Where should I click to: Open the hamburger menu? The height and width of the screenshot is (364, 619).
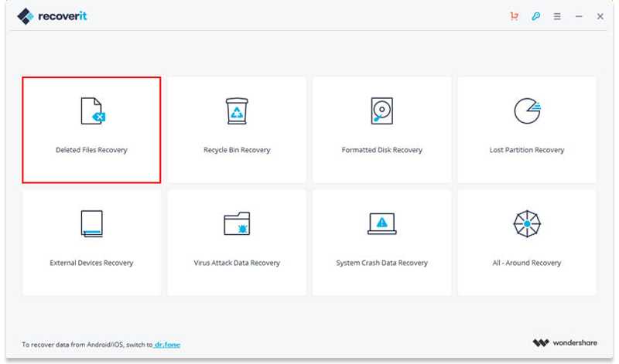pos(557,16)
